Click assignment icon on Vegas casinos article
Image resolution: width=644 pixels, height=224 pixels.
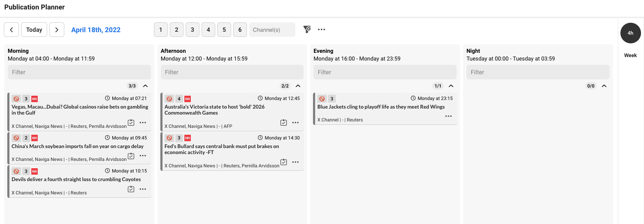point(131,123)
